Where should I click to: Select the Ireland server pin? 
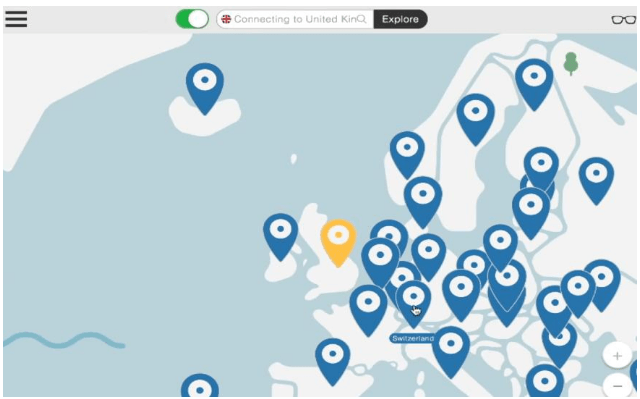tap(280, 237)
